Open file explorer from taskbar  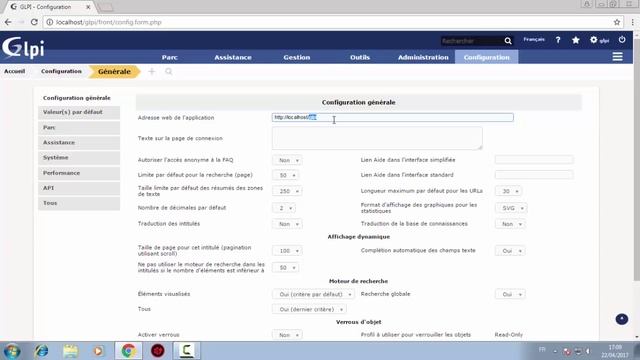(x=70, y=351)
